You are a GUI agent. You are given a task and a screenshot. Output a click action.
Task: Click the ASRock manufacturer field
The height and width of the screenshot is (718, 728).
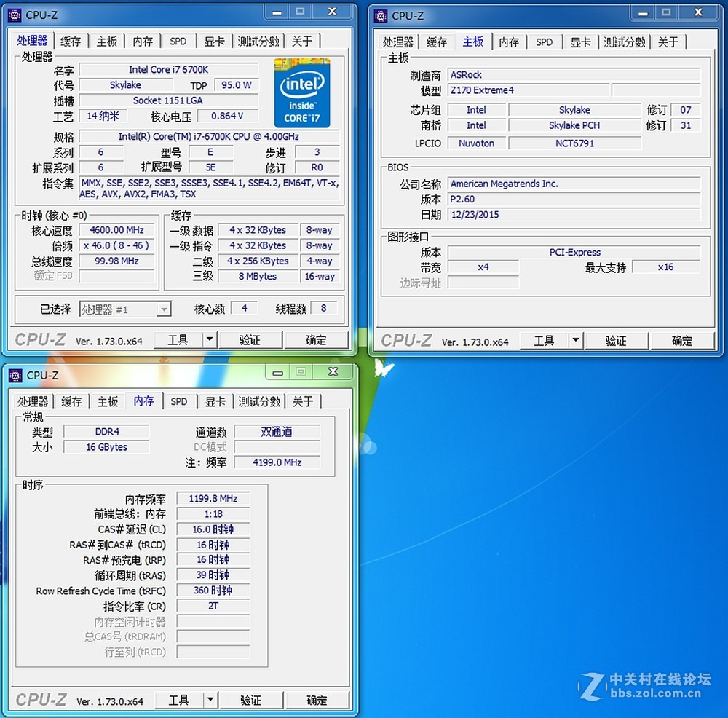[574, 75]
